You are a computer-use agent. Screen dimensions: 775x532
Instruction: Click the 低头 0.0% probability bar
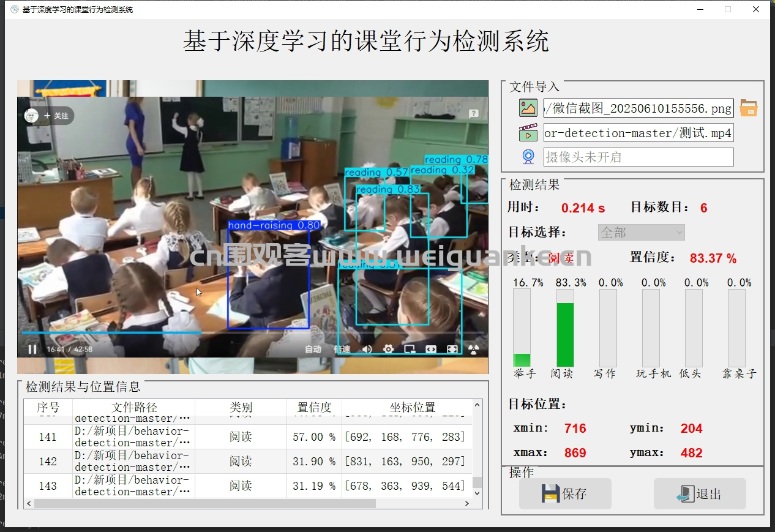coord(694,328)
